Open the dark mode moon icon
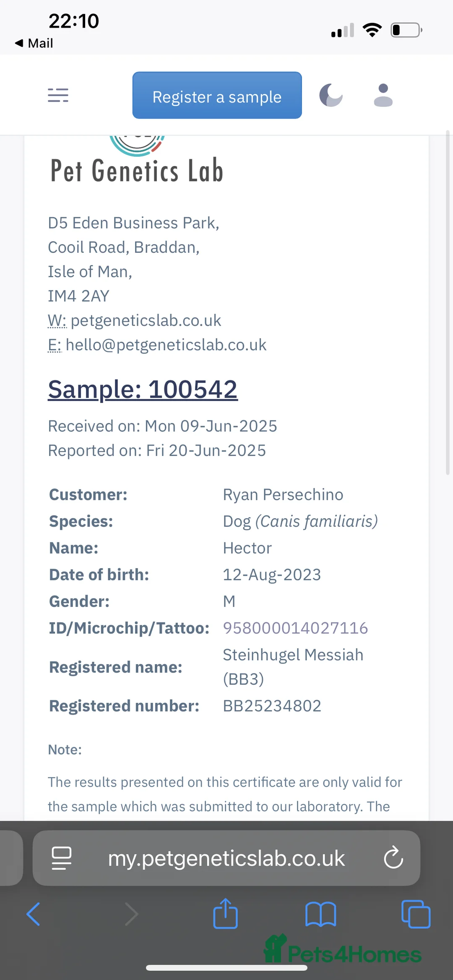 [331, 95]
